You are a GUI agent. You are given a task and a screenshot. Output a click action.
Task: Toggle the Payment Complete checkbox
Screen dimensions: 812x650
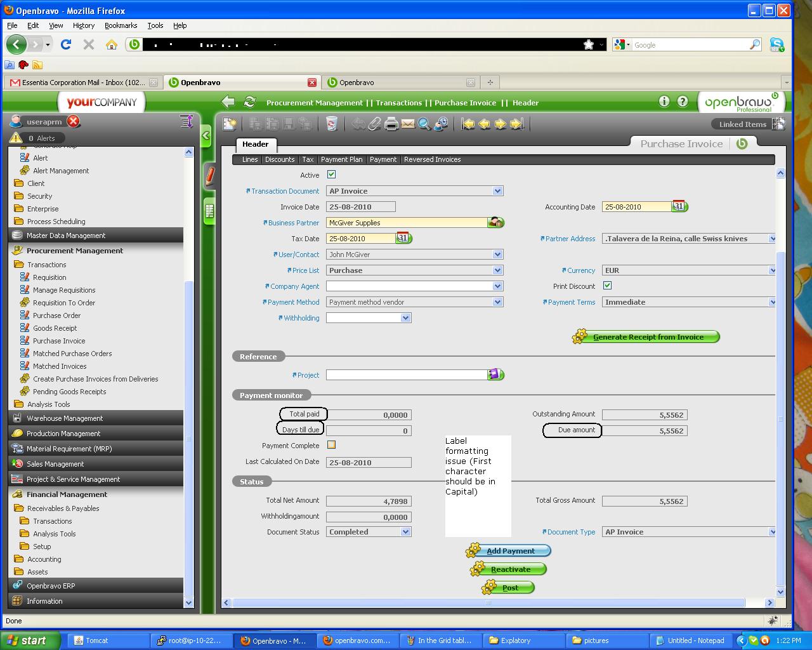coord(331,445)
